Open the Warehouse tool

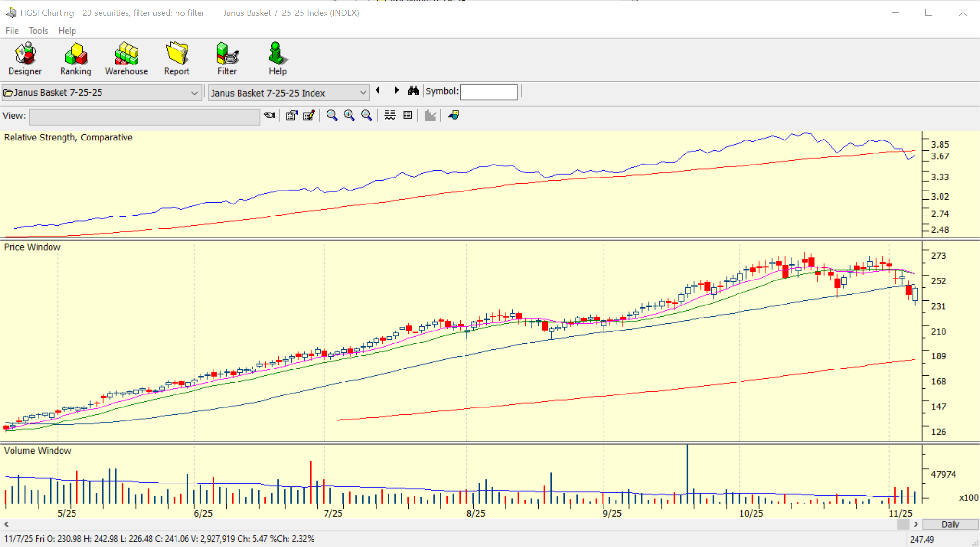pos(126,59)
